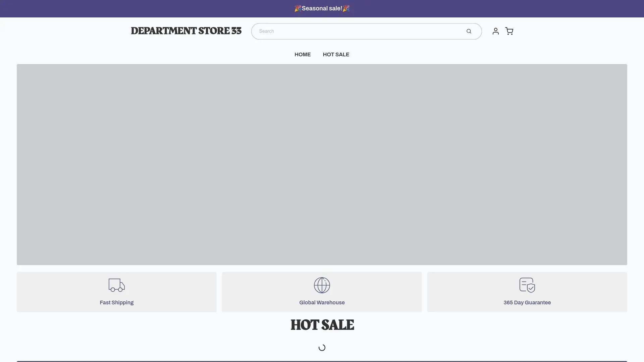
Task: Click the 365 Day Guarantee label
Action: tap(527, 302)
